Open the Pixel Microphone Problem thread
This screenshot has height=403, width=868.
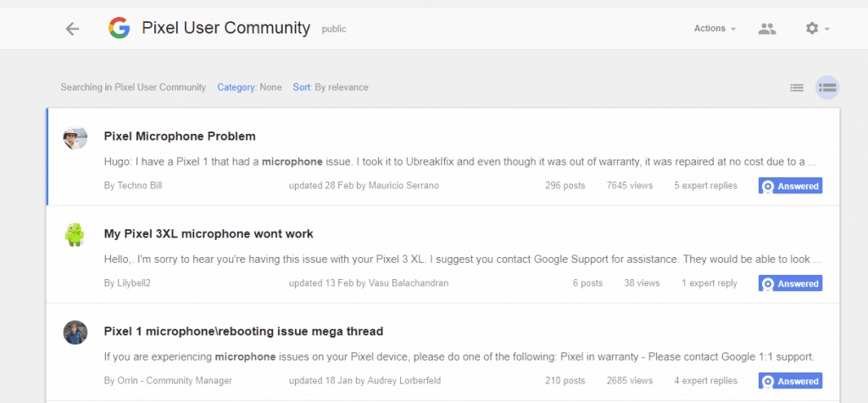pos(180,136)
